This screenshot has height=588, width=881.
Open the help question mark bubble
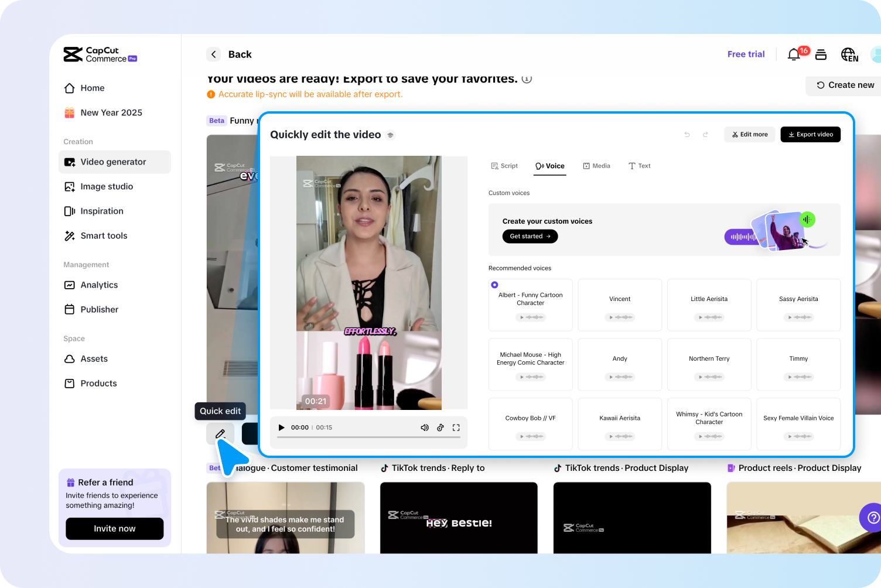click(872, 518)
